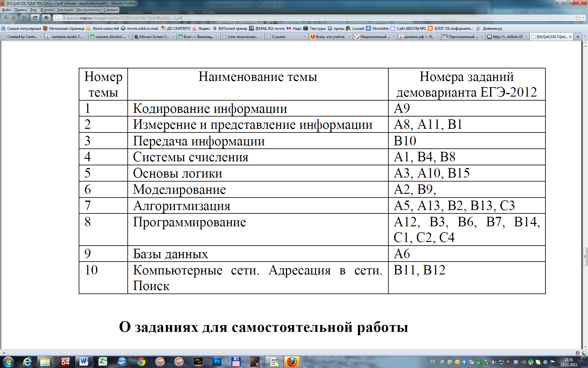
Task: Open the list all tabs dropdown
Action: tap(585, 37)
